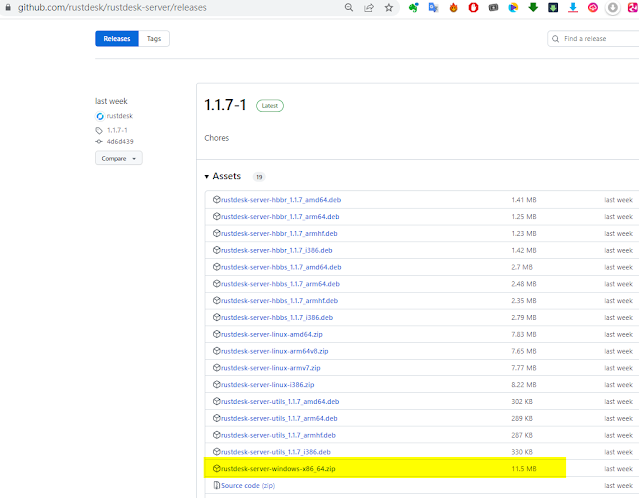
Task: Click the gray circular download extension icon
Action: (613, 7)
